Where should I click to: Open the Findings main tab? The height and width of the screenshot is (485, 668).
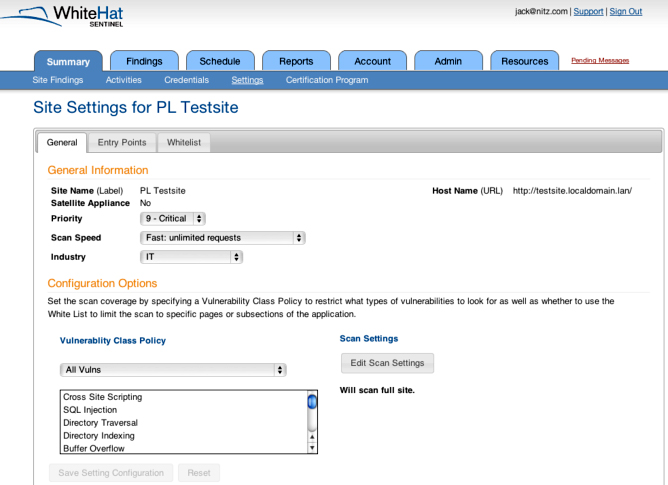(144, 61)
